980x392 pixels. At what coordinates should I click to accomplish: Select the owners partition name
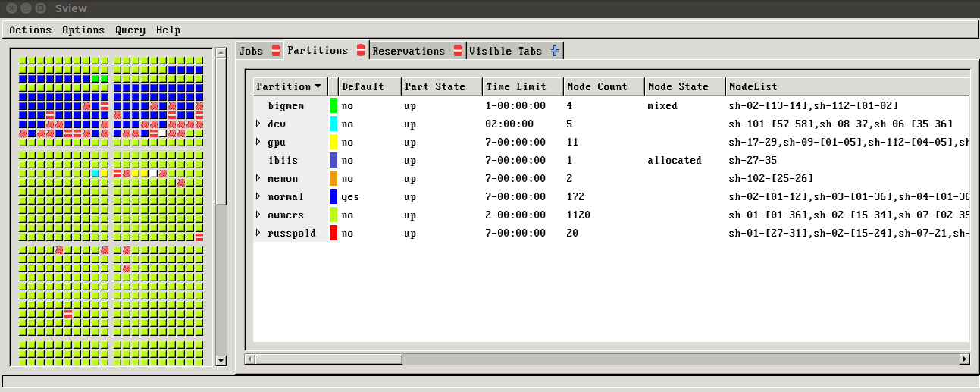tap(286, 215)
